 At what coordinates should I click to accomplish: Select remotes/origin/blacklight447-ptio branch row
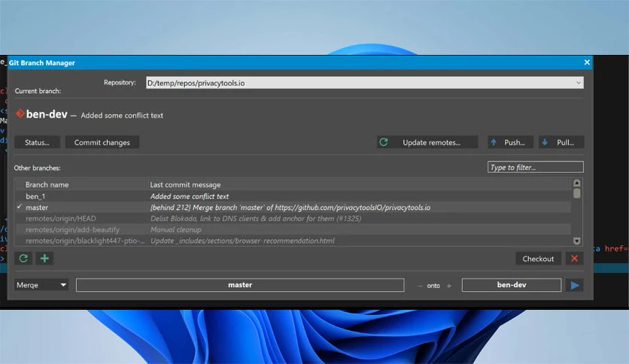(293, 241)
